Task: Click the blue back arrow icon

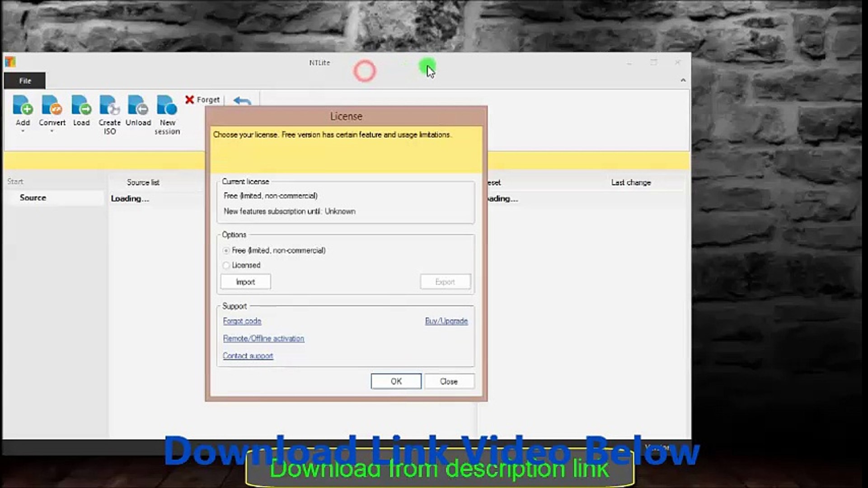Action: point(242,101)
